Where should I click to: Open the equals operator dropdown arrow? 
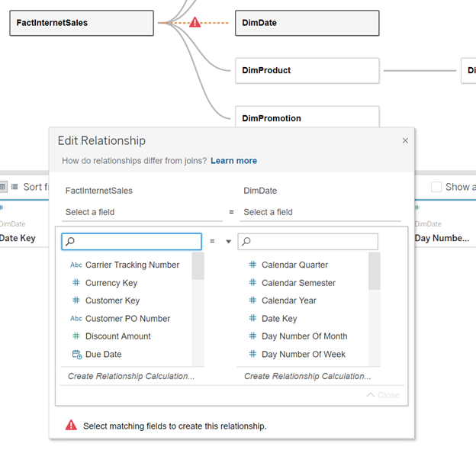point(227,242)
